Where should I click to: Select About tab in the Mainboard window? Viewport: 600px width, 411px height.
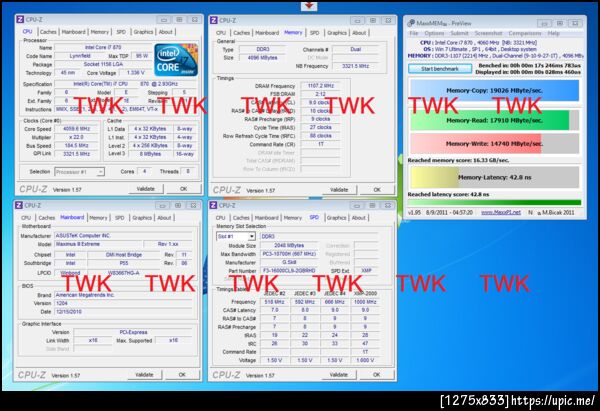pos(164,218)
